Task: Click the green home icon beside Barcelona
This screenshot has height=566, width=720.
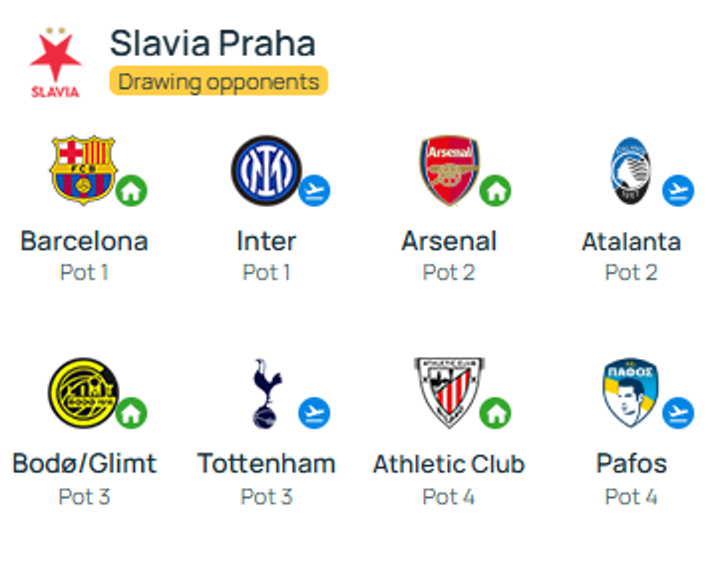Action: tap(131, 190)
